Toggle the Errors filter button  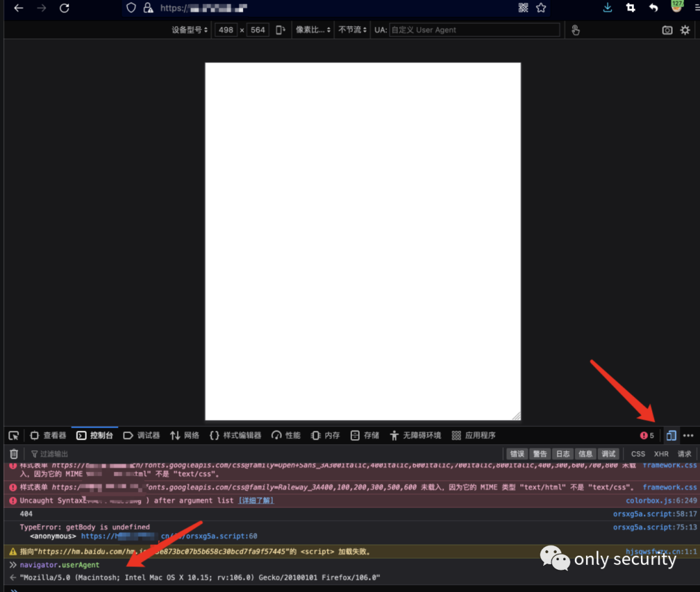click(x=517, y=454)
